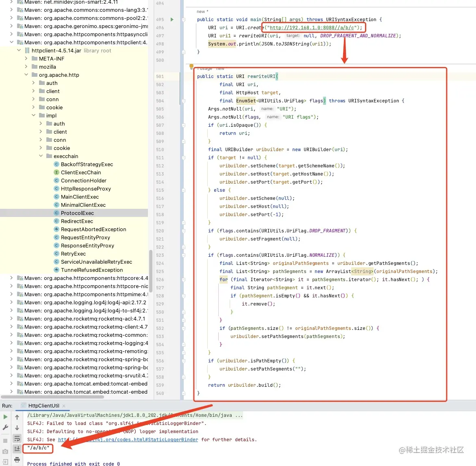Rerun HttpClientUtil with green play icon
This screenshot has height=466, width=476.
tap(5, 417)
